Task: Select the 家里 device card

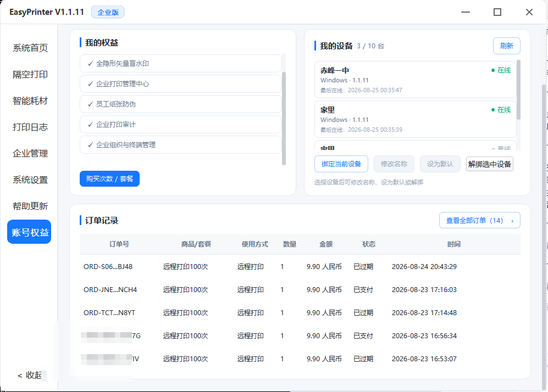Action: tap(415, 119)
